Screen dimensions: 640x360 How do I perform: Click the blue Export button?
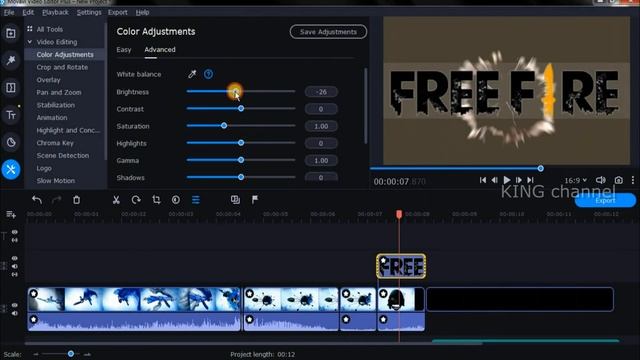pos(605,200)
